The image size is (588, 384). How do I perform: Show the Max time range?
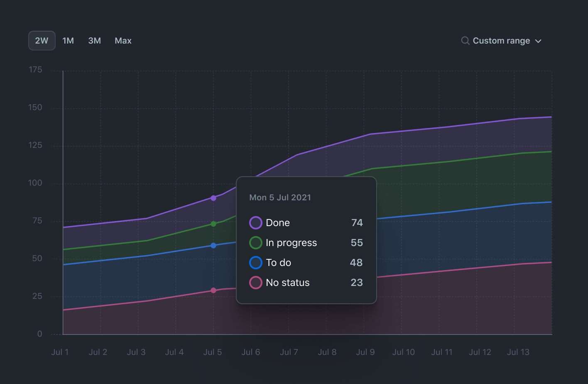tap(123, 41)
